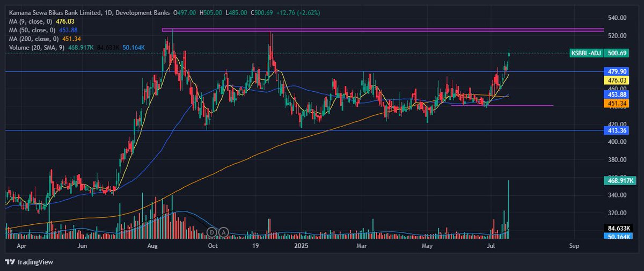Click the Aug label on time axis

[x=153, y=246]
